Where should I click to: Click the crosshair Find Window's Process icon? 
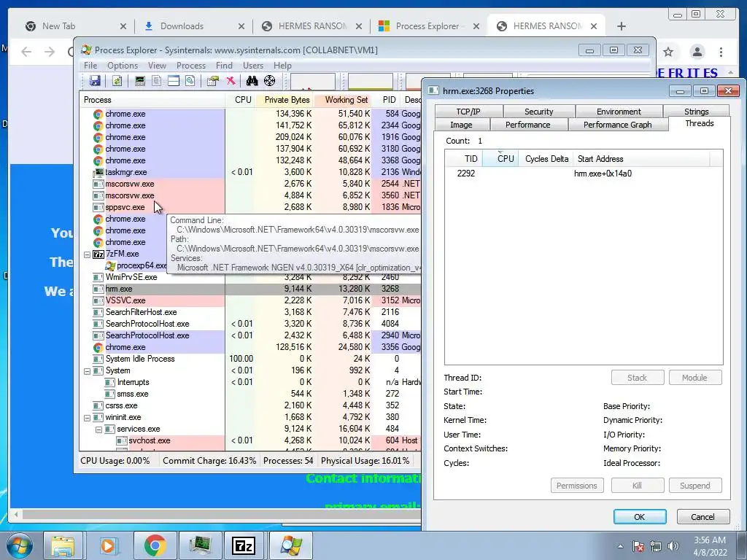pyautogui.click(x=270, y=81)
